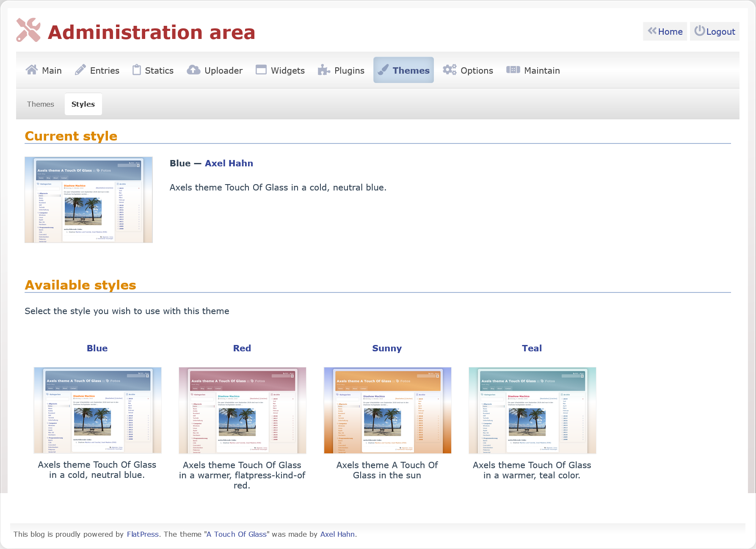Open the FlatPress link in footer
Viewport: 756px width, 549px height.
click(x=143, y=534)
